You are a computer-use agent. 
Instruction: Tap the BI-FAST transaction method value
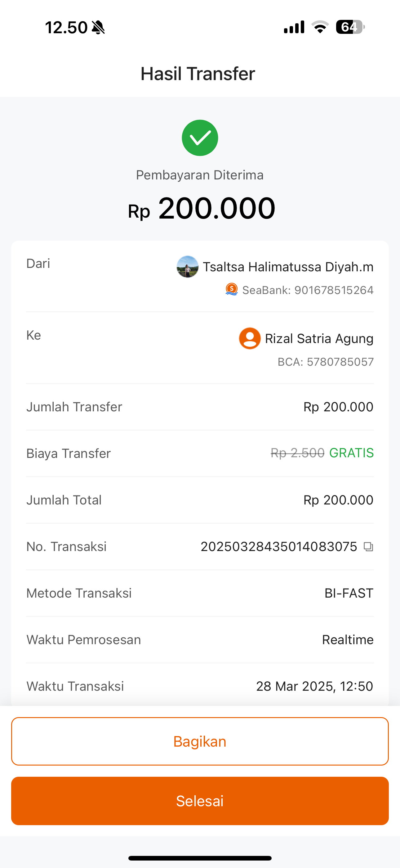349,593
